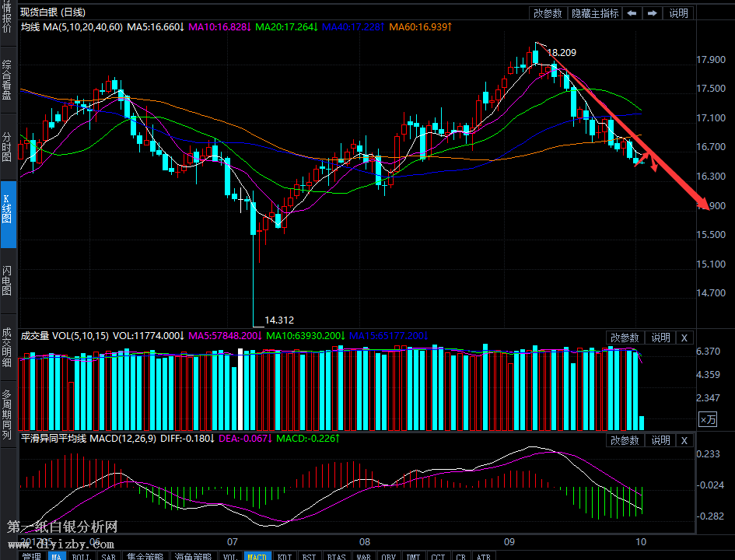Select the KDJ indicator tab

tap(285, 556)
